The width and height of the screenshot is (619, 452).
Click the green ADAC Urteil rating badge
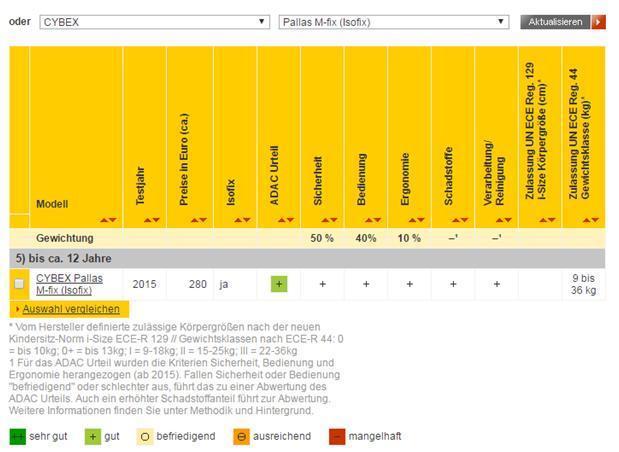(x=279, y=284)
